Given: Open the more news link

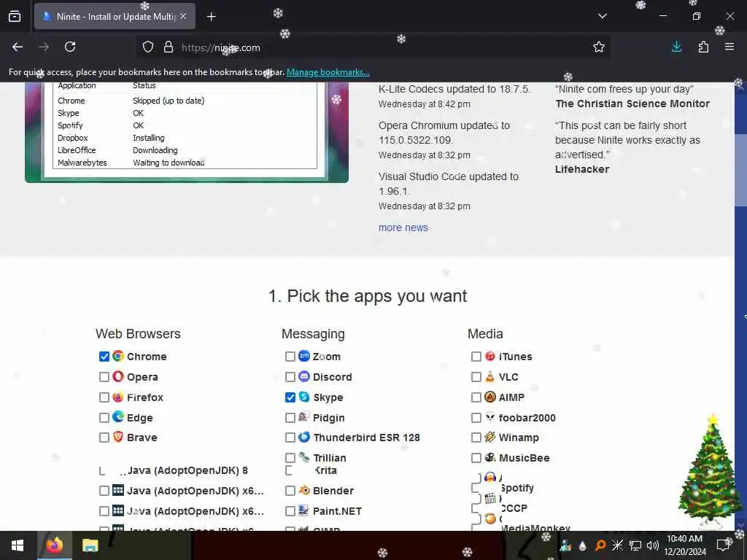Looking at the screenshot, I should (x=403, y=227).
